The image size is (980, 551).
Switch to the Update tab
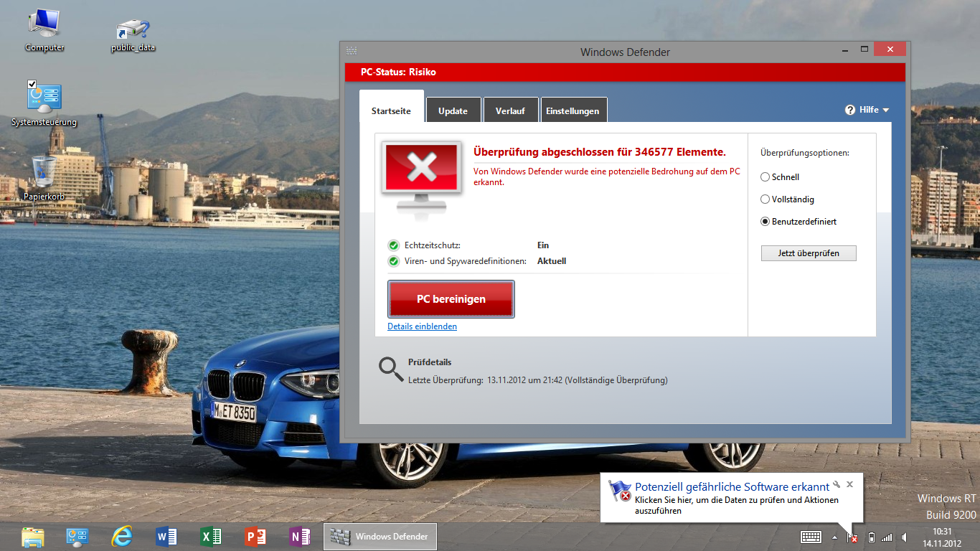coord(453,110)
